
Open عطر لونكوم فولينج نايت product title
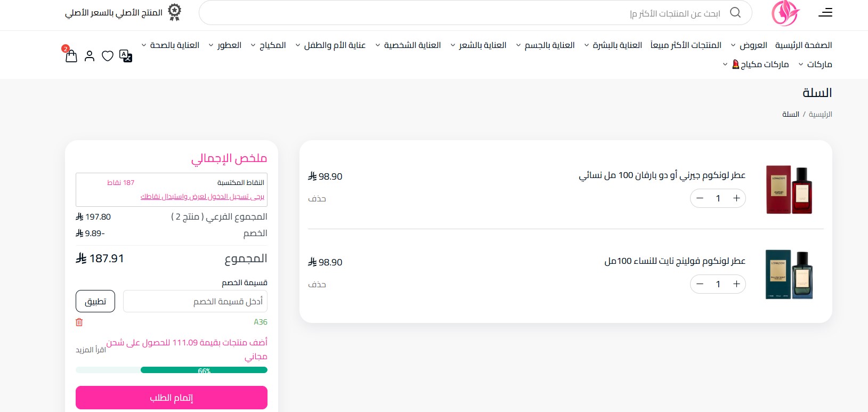675,261
